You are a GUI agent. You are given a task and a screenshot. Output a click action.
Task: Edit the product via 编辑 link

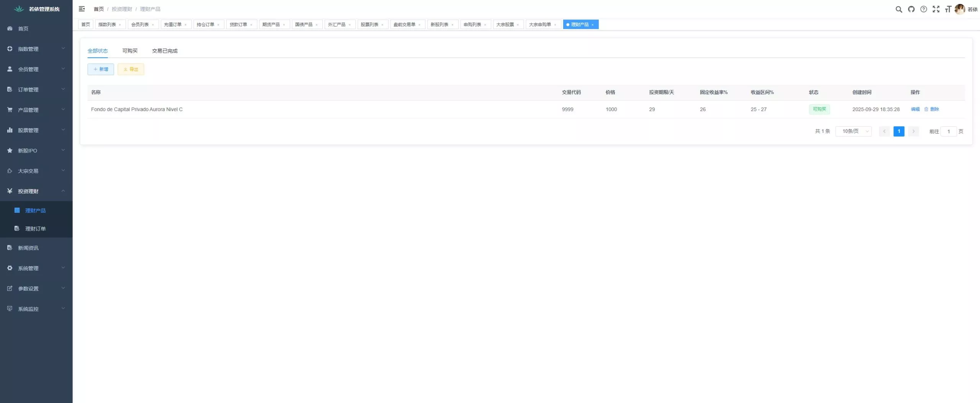(x=915, y=109)
